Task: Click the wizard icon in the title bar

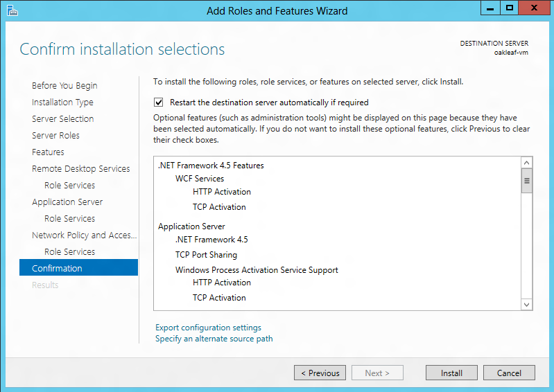Action: coord(12,10)
